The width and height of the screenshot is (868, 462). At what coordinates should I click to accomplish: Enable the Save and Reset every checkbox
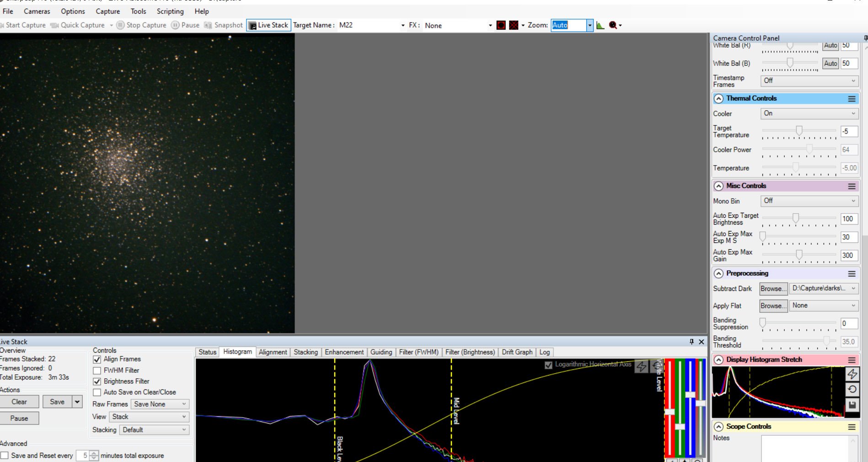click(5, 456)
